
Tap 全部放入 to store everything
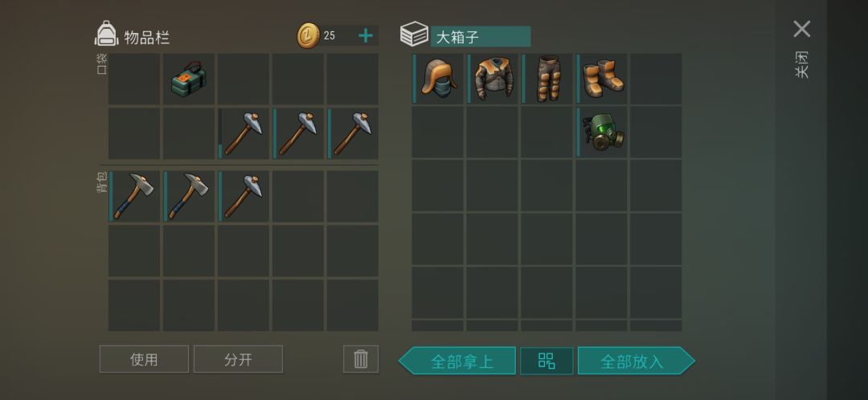point(636,361)
